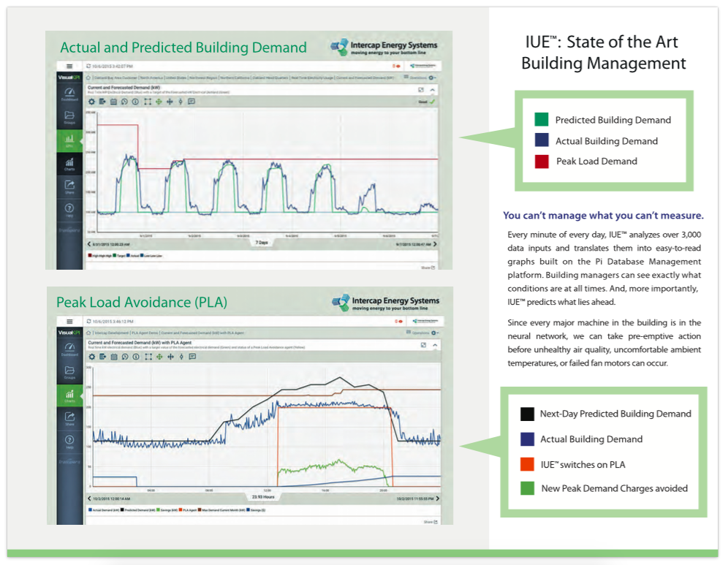
Task: Click fullscreen icon on PLA chart header
Action: pos(423,345)
